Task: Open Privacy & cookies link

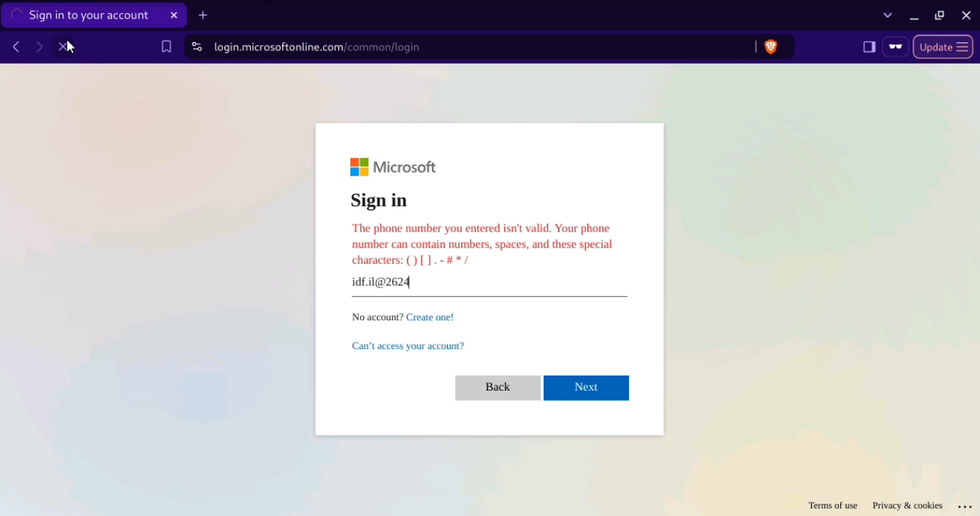Action: pos(907,505)
